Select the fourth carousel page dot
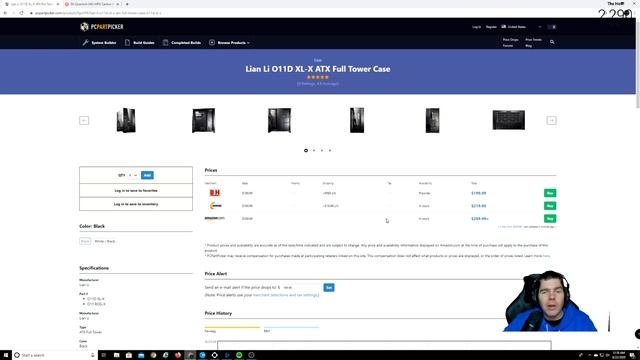Image resolution: width=640 pixels, height=360 pixels. point(330,151)
